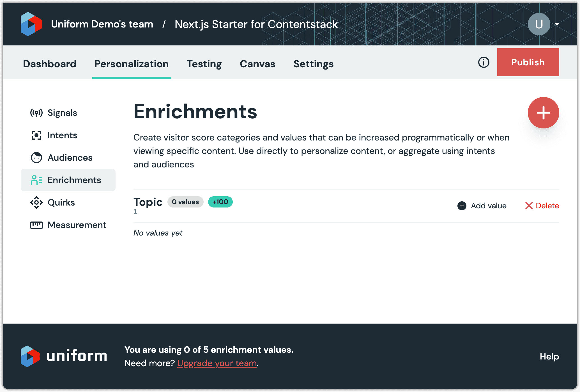Click the Uniform logo in the header
580x392 pixels.
(x=31, y=24)
